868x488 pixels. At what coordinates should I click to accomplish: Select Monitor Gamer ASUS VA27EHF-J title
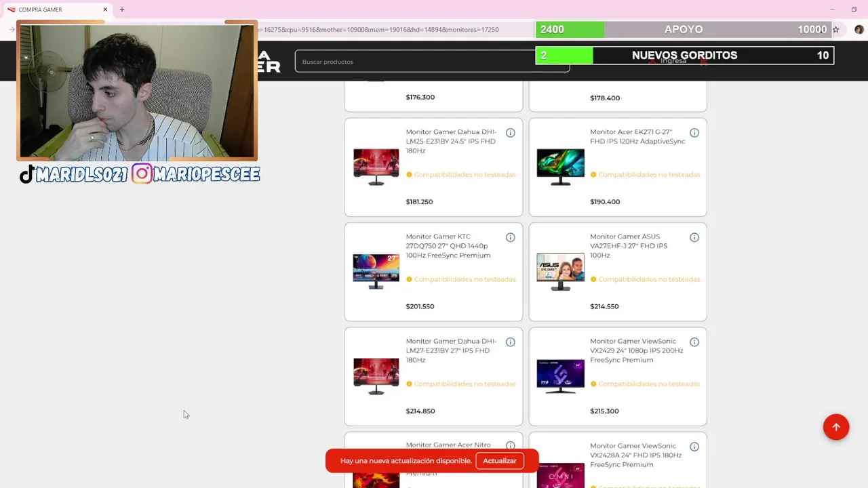pos(629,246)
